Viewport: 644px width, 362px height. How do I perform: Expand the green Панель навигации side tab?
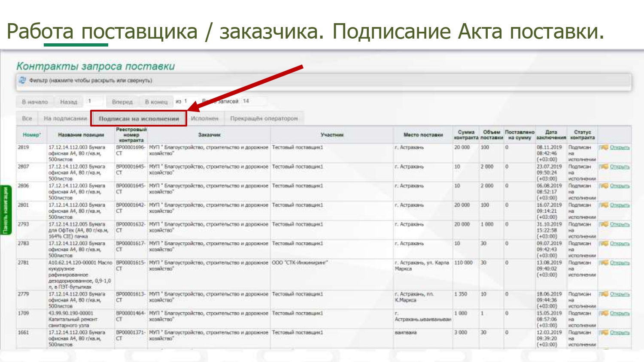pos(6,210)
